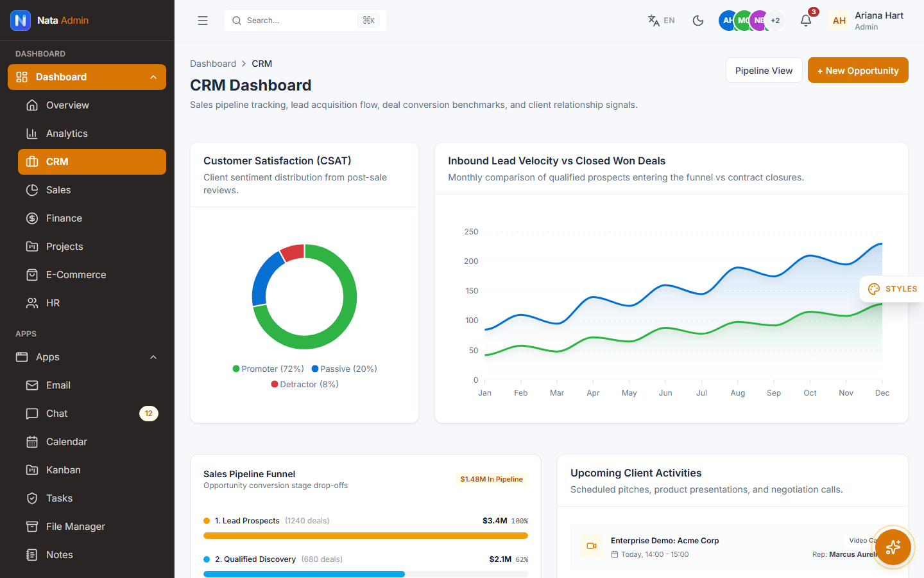Click Qualified Discovery blue progress bar
This screenshot has width=924, height=578.
point(304,574)
